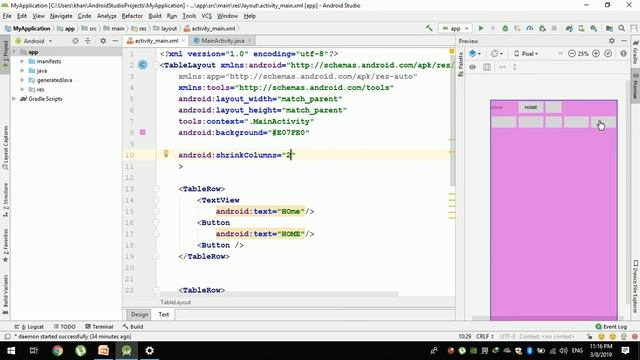Open Preview panel settings gear
This screenshot has height=360, width=640.
pos(611,41)
